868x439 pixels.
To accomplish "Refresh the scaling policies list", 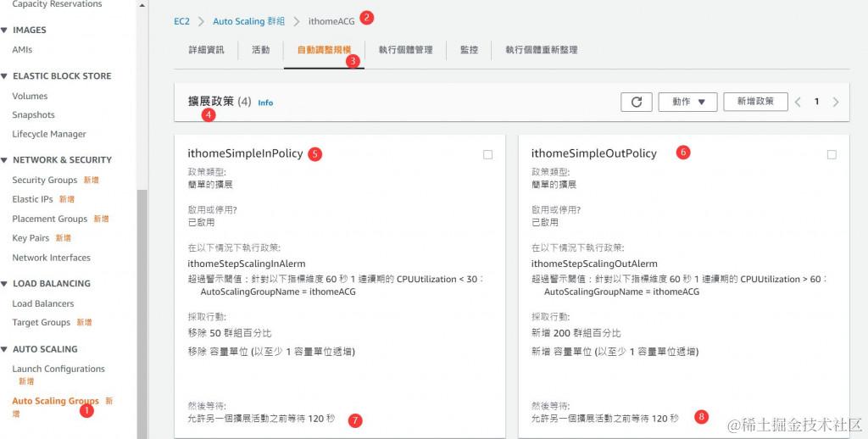I will [x=637, y=102].
